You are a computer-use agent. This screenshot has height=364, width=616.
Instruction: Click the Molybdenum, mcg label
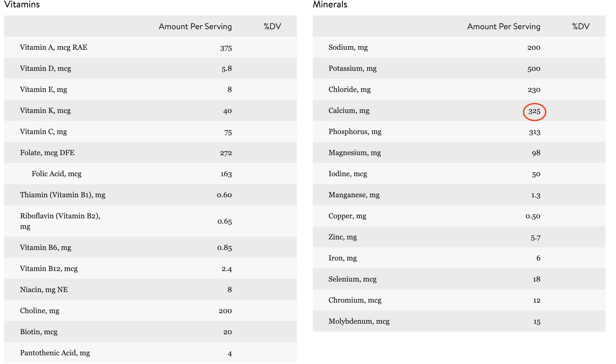359,321
